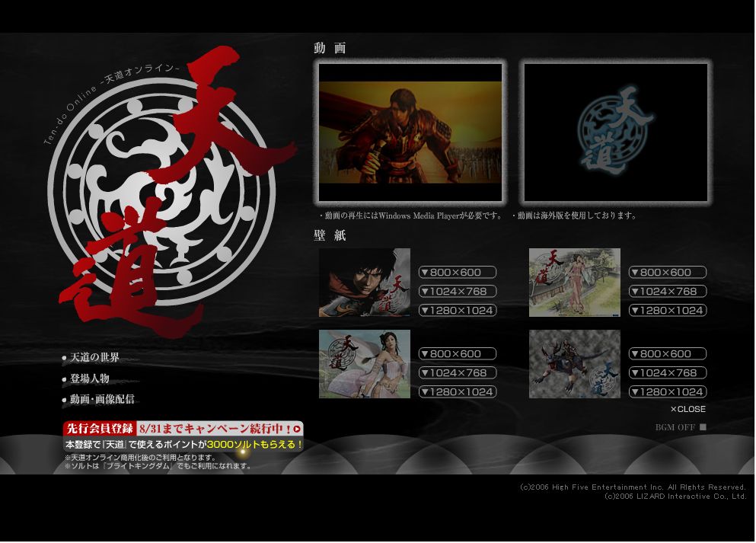Viewport: 756px width, 543px height.
Task: Download pink dress wallpaper at 1024×768
Action: [x=458, y=373]
